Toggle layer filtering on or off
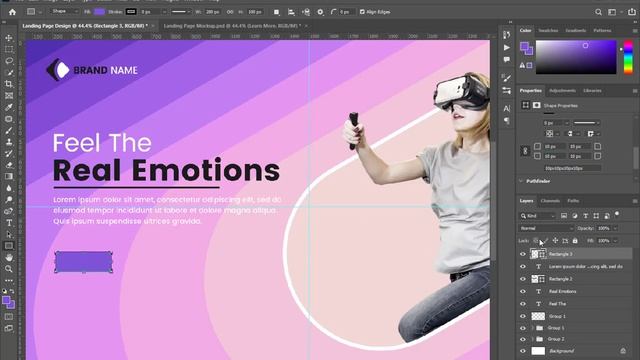 point(617,214)
